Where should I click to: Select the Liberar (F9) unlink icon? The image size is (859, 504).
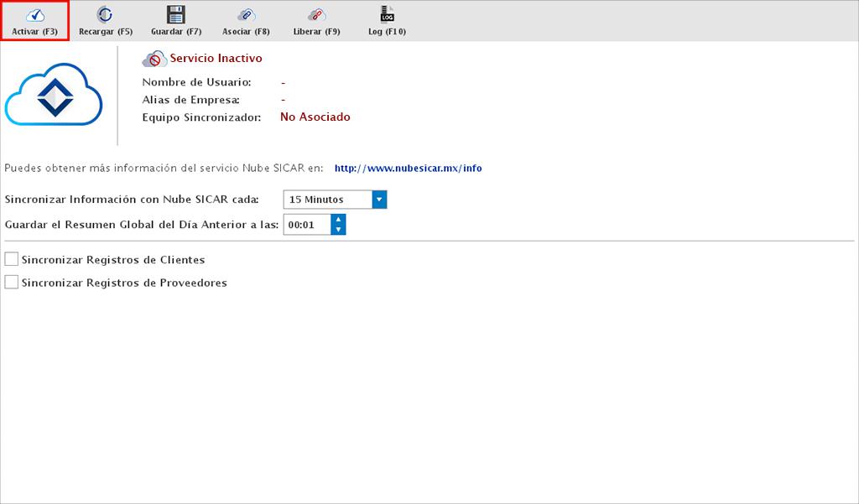pos(316,15)
